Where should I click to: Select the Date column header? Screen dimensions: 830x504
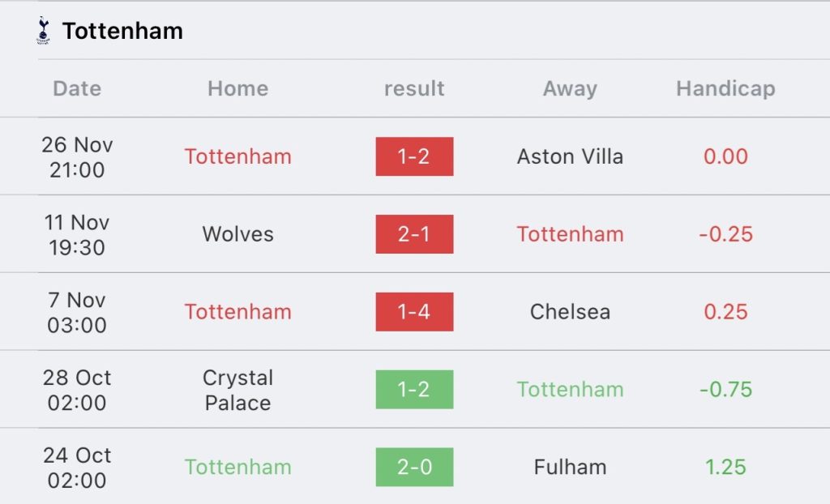tap(77, 88)
